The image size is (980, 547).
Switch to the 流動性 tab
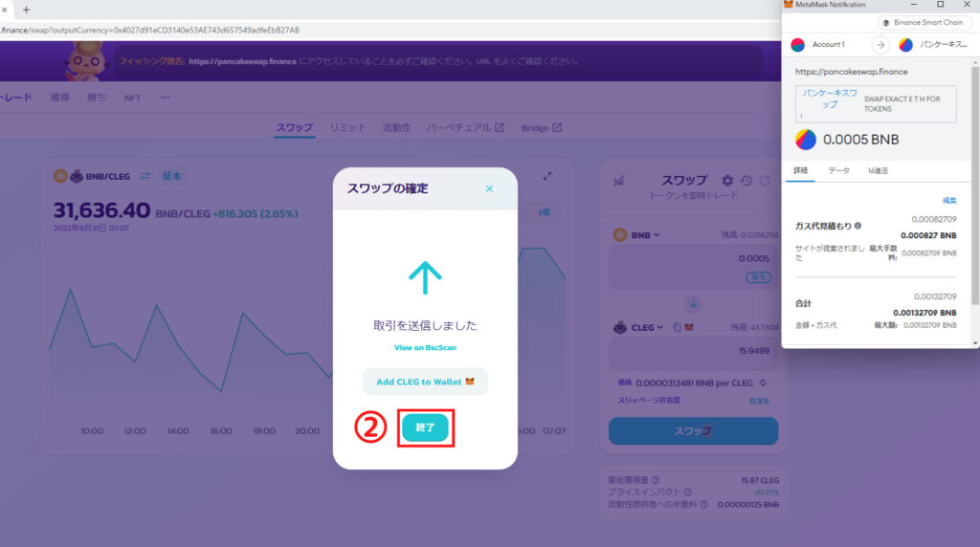pos(396,127)
